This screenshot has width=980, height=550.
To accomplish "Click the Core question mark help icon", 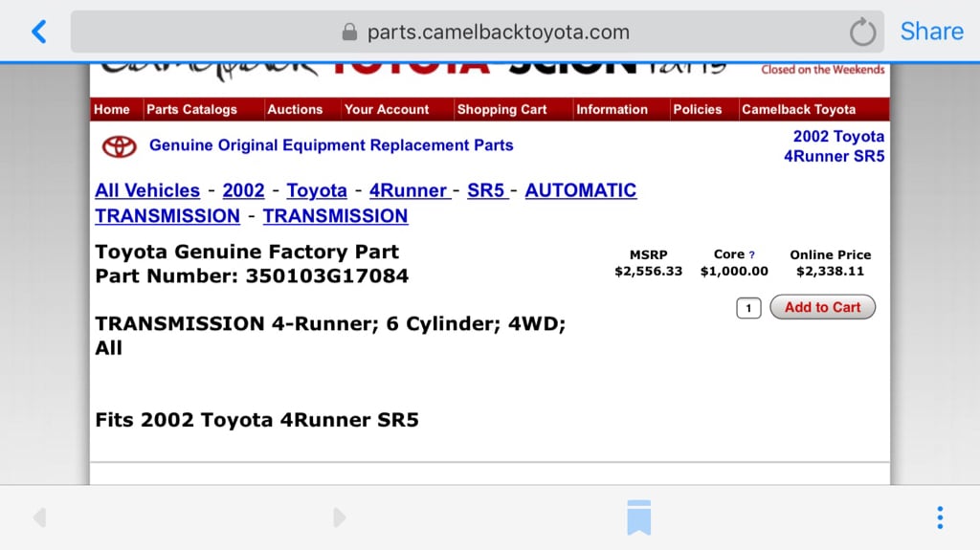I will coord(752,255).
